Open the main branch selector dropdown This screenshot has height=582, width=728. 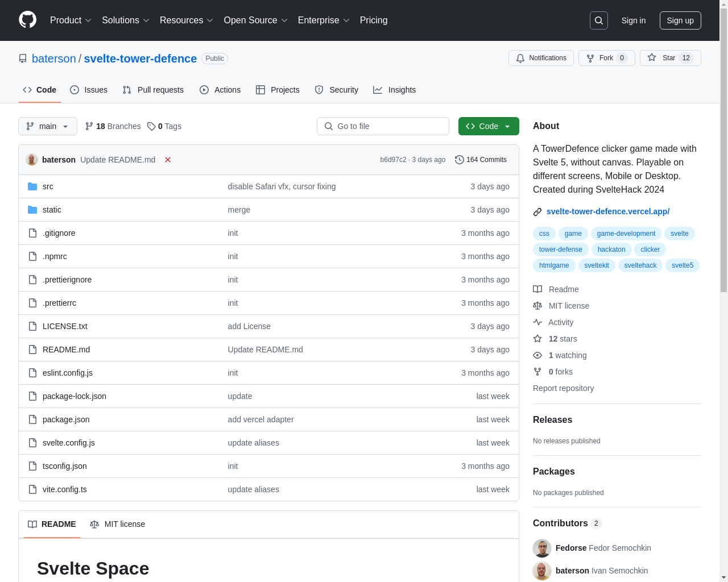tap(48, 126)
